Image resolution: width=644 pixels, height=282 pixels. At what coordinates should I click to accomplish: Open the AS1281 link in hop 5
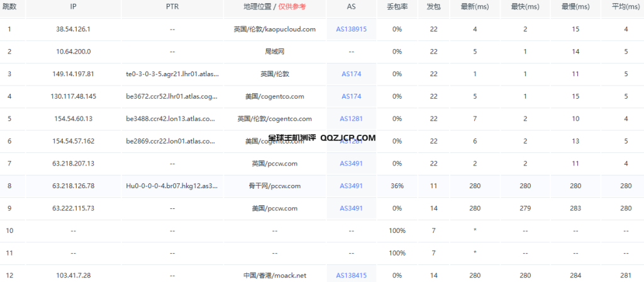click(351, 118)
